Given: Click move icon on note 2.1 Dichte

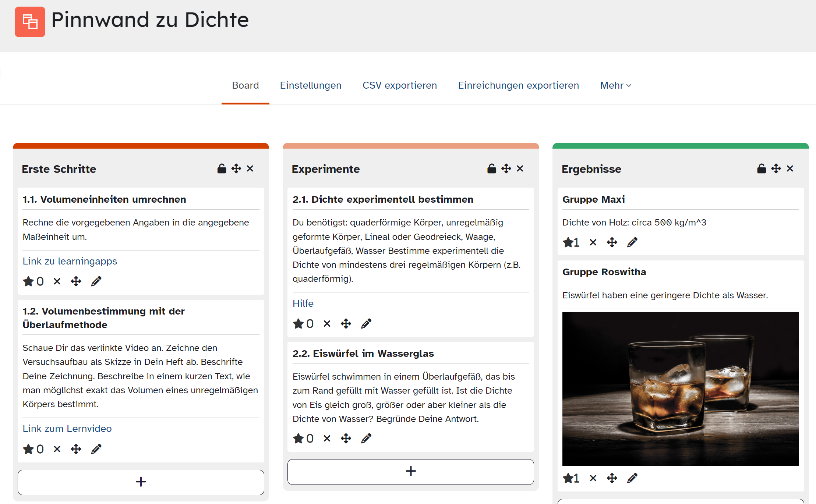Looking at the screenshot, I should [346, 324].
